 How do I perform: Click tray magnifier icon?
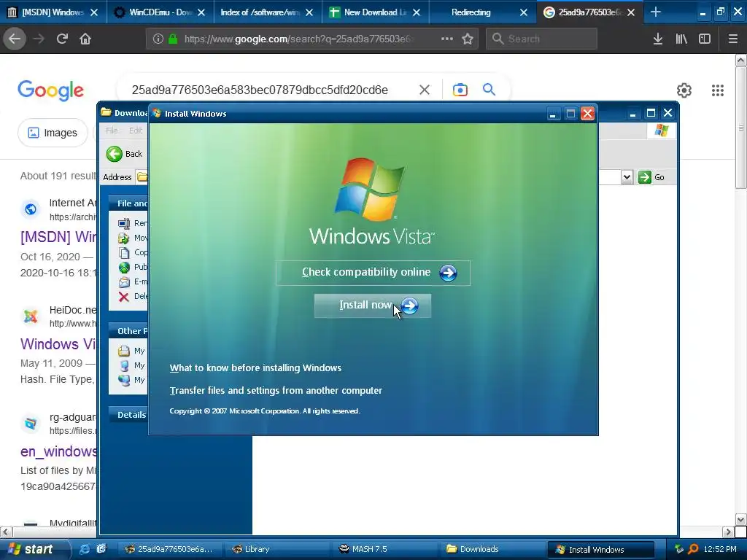(694, 549)
